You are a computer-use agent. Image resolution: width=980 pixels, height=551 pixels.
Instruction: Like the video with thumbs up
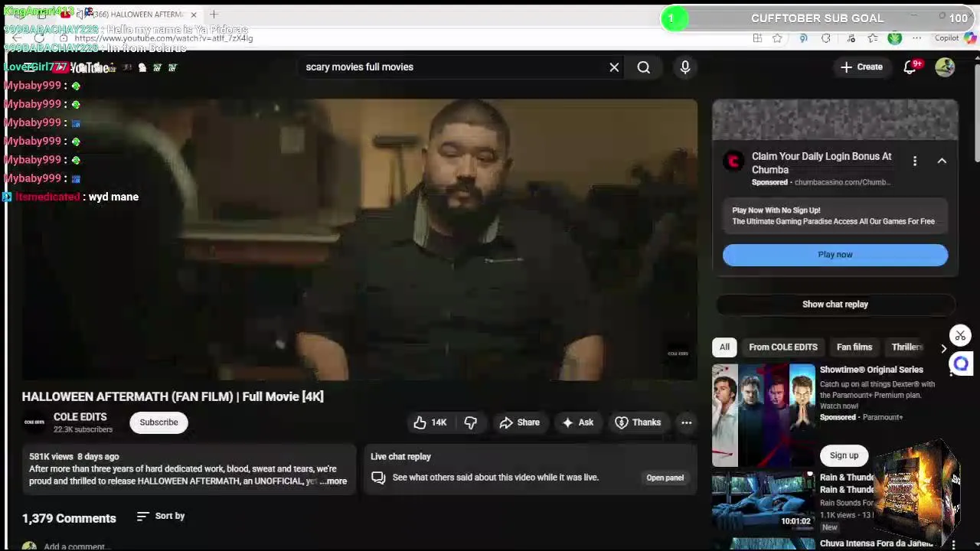pos(430,422)
